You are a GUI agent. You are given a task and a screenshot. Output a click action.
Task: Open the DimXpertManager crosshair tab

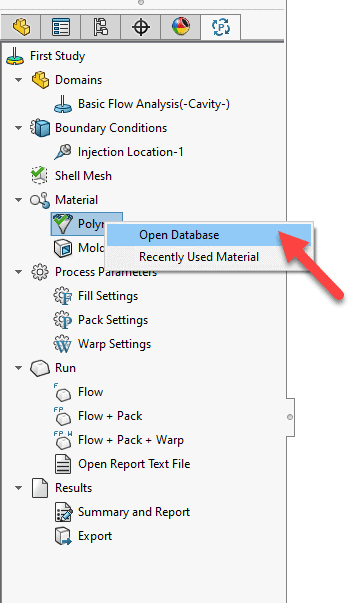click(141, 27)
